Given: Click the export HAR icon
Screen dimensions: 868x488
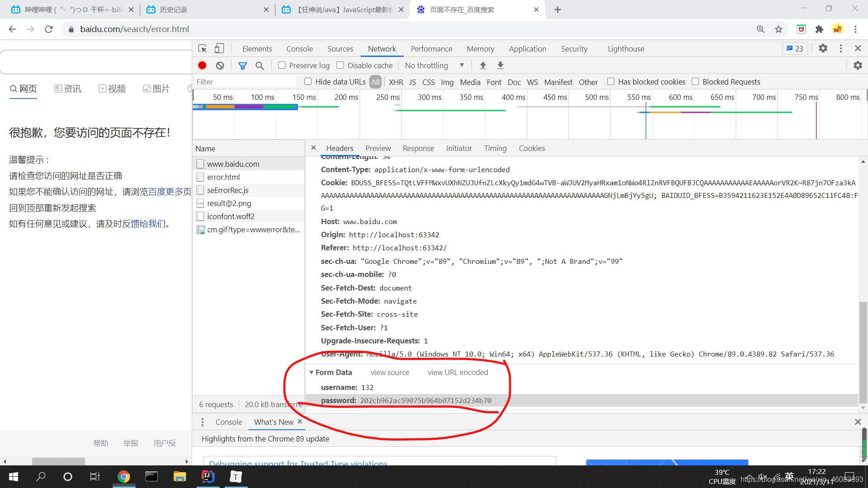Looking at the screenshot, I should click(x=501, y=66).
